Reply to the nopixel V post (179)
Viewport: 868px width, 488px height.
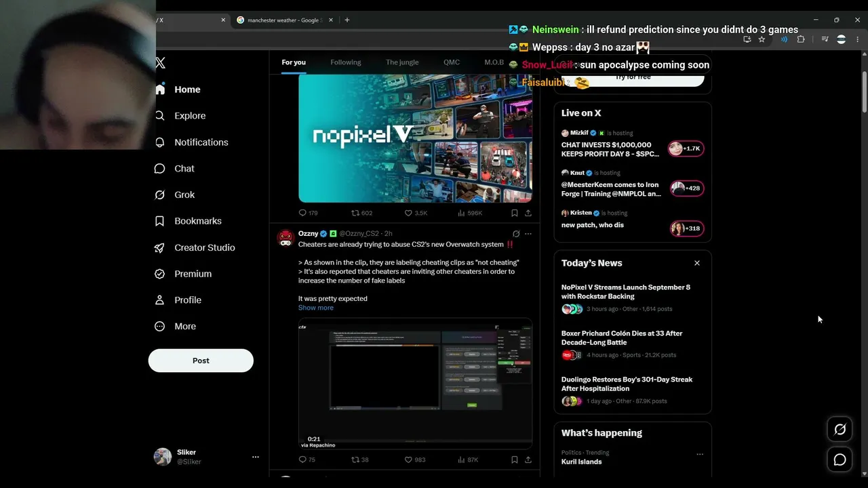pos(308,213)
